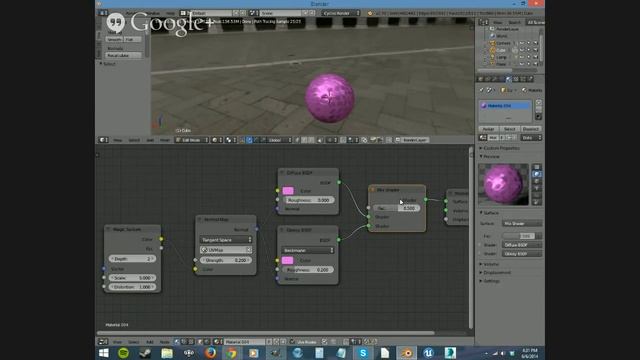This screenshot has width=640, height=360.
Task: Click the Diffuse BSDF node collapse icon
Action: pos(282,173)
